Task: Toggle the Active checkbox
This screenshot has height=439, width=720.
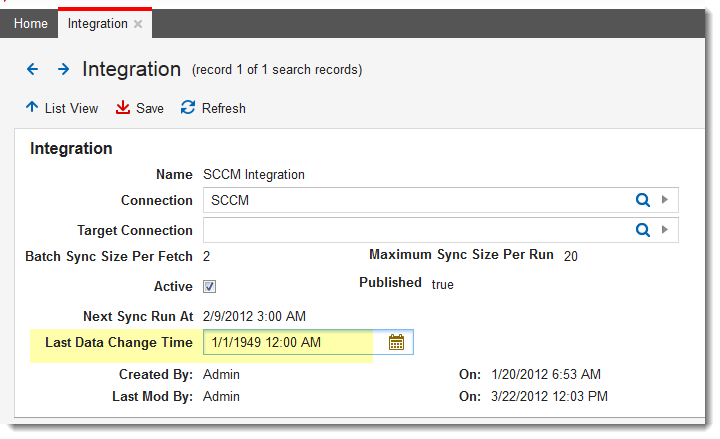Action: 210,287
